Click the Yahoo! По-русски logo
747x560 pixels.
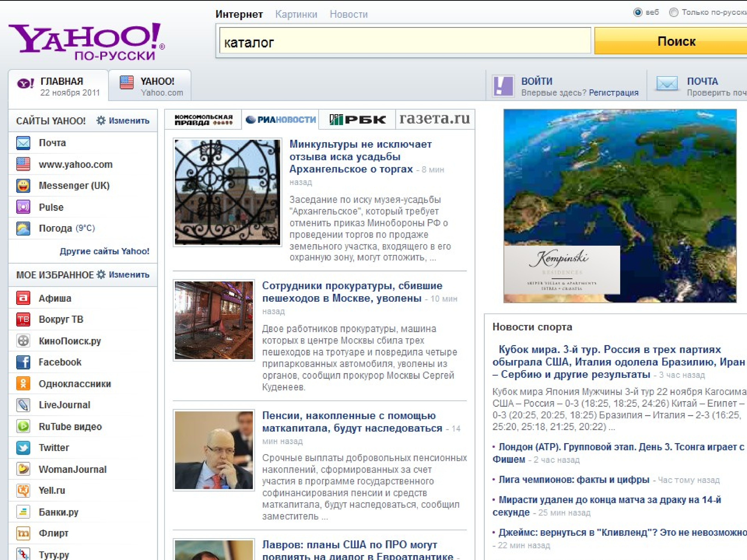(x=87, y=41)
